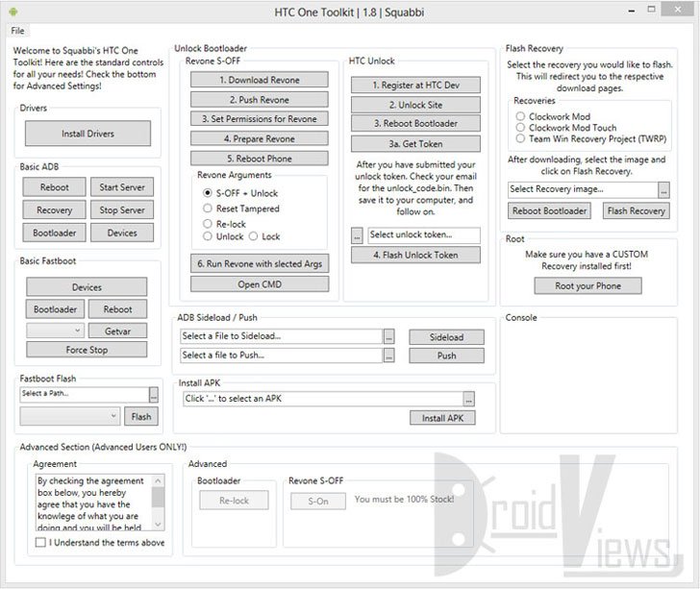
Task: Click Agreement scrollbar down arrow
Action: (158, 525)
